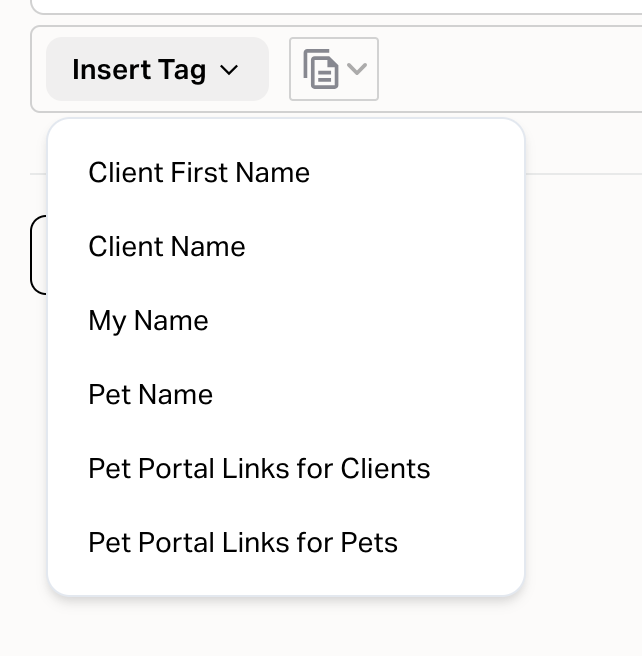The image size is (642, 656).
Task: Click the horizontal divider line right of menu
Action: (x=585, y=174)
